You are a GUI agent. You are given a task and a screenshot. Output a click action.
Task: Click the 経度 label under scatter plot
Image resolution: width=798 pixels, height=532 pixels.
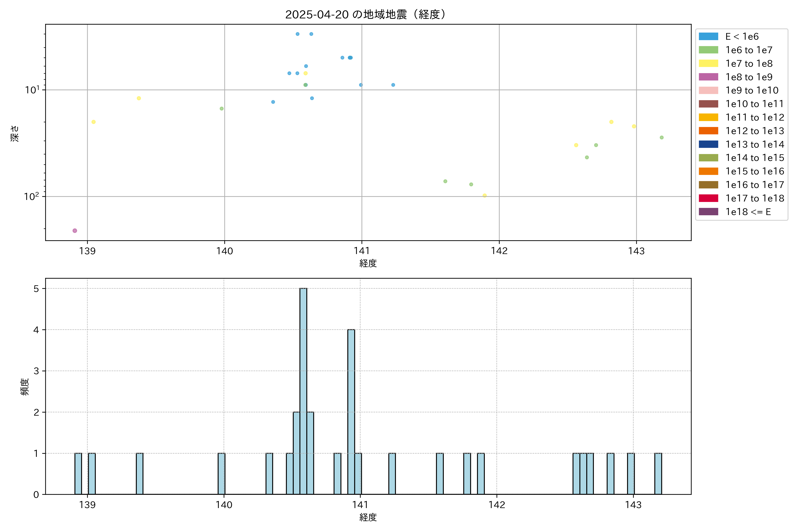pos(368,263)
